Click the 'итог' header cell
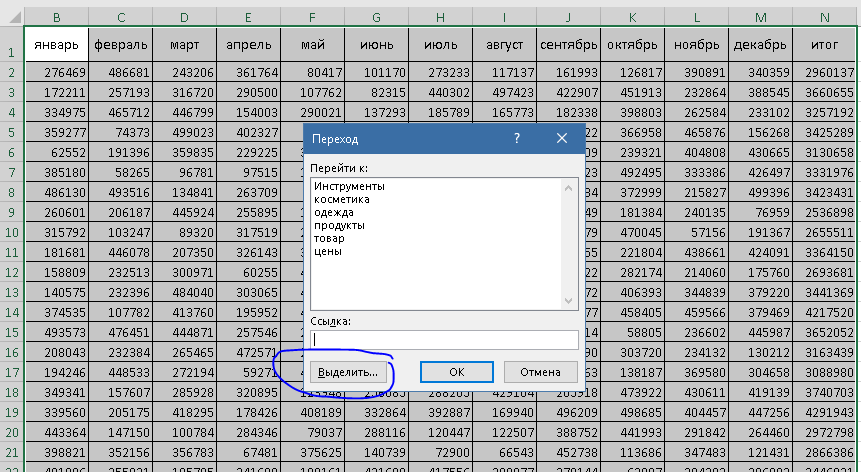 (x=824, y=46)
